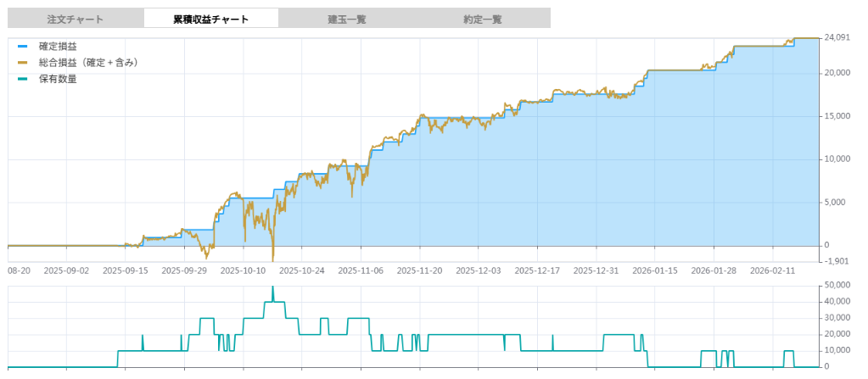Hide the 総合損益（確定＋含み） series via legend text
Viewport: 868px width, 379px height.
pyautogui.click(x=88, y=63)
